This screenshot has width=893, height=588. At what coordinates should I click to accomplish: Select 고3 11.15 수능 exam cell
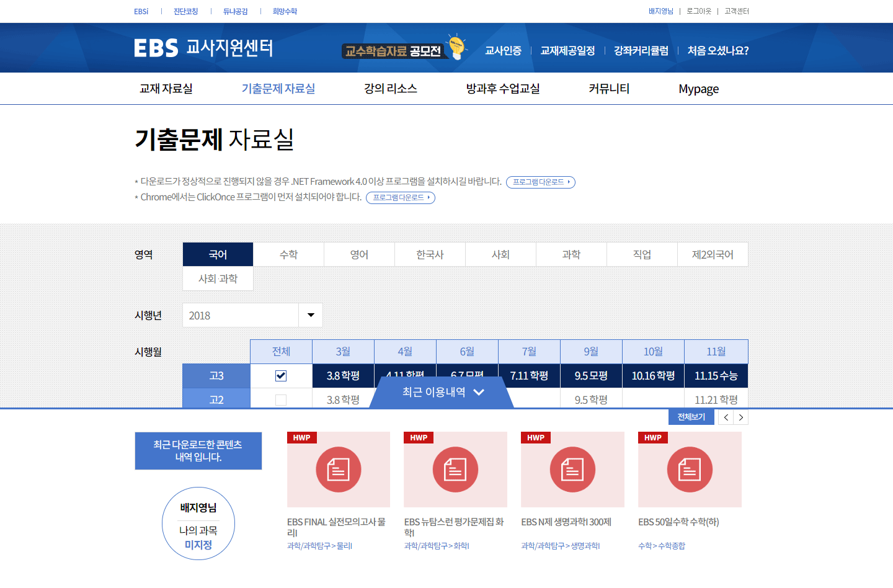716,376
